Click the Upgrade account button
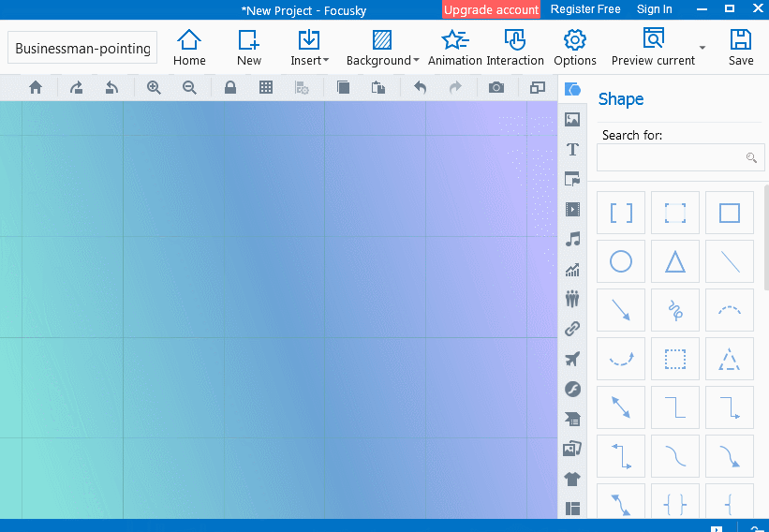Screen dimensions: 769x532 491,9
